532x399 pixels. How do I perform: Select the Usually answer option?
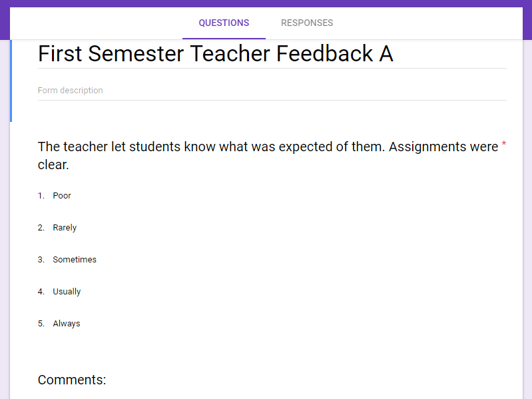tap(67, 292)
